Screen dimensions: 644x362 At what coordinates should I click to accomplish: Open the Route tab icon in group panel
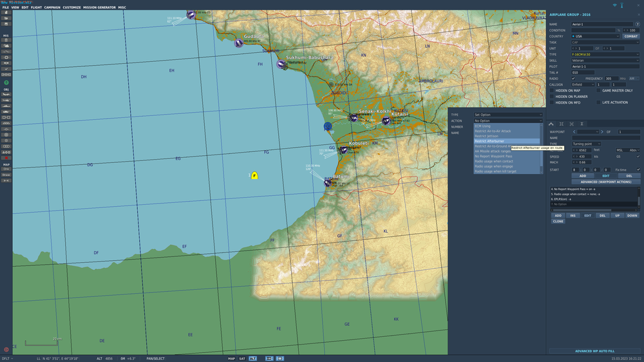(551, 124)
